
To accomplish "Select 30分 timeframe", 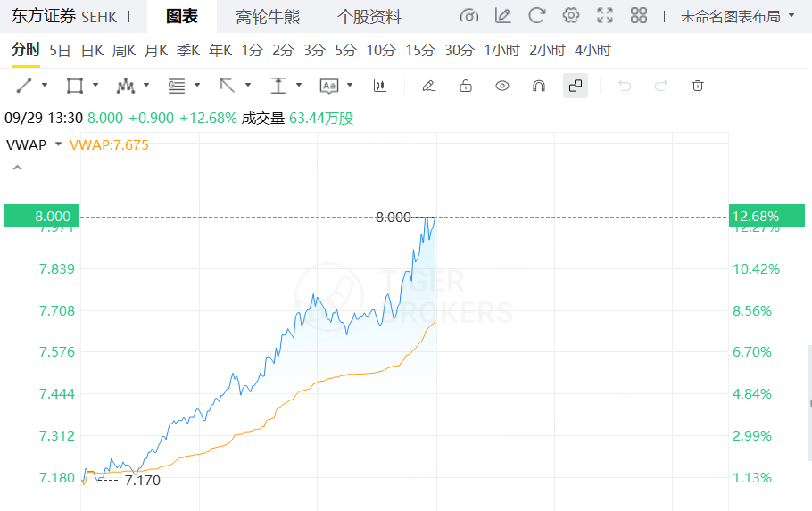I will pos(460,51).
